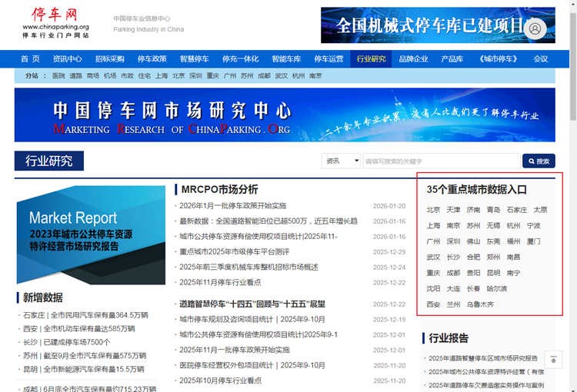
Task: Open the 《城市停车》 menu item
Action: coord(496,59)
